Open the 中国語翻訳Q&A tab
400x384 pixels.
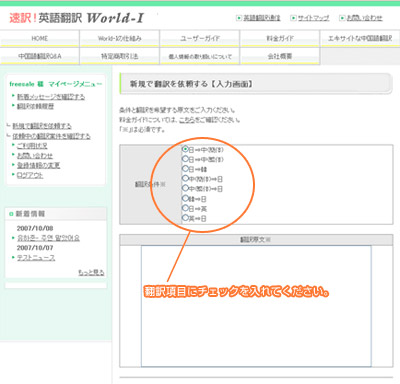point(40,56)
